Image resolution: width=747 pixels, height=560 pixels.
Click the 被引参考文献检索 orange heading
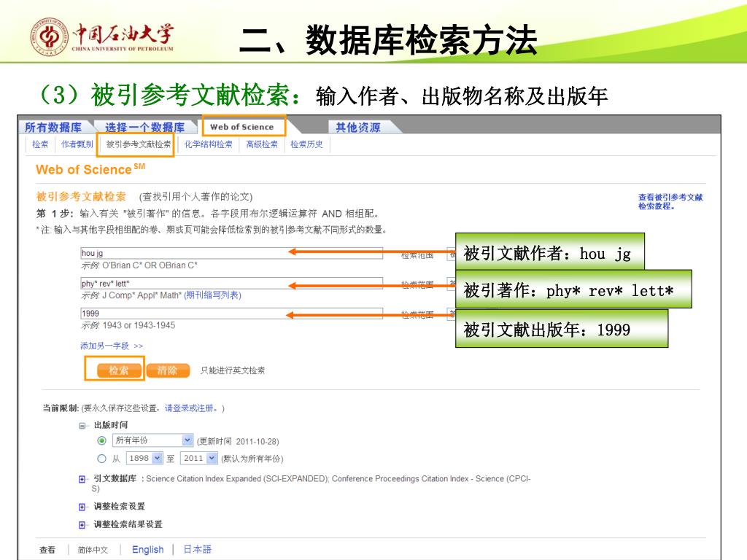point(81,196)
